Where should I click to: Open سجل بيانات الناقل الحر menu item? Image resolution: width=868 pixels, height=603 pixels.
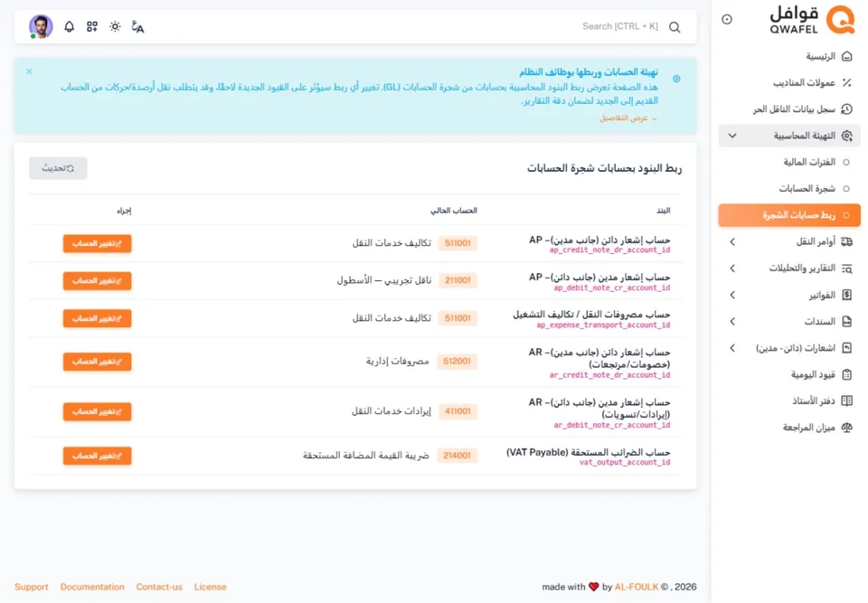click(x=789, y=109)
